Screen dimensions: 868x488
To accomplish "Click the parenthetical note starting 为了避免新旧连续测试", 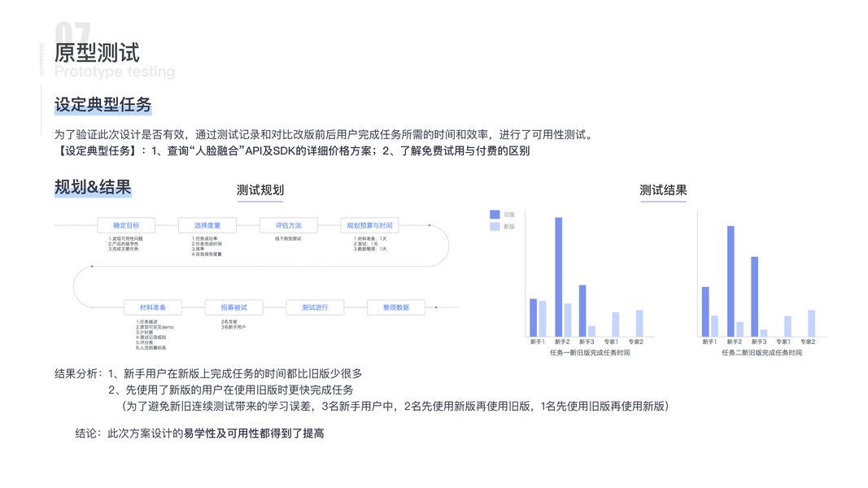I will coord(395,406).
